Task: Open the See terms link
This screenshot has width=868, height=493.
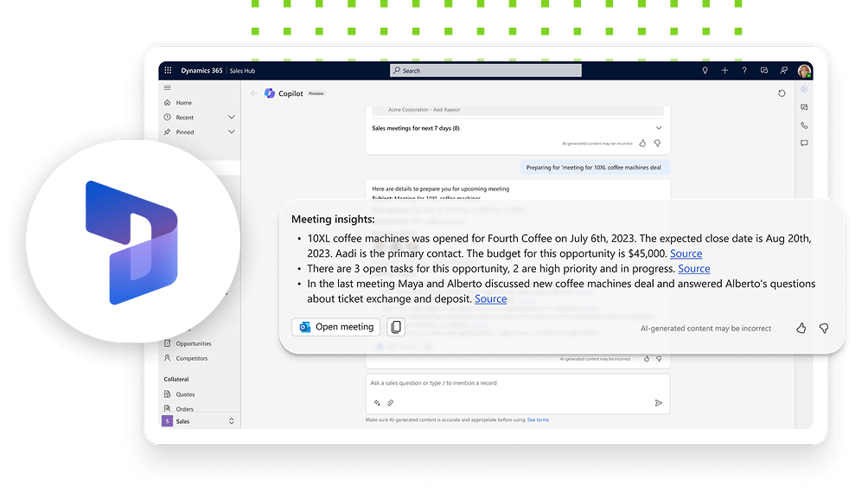Action: pyautogui.click(x=538, y=419)
